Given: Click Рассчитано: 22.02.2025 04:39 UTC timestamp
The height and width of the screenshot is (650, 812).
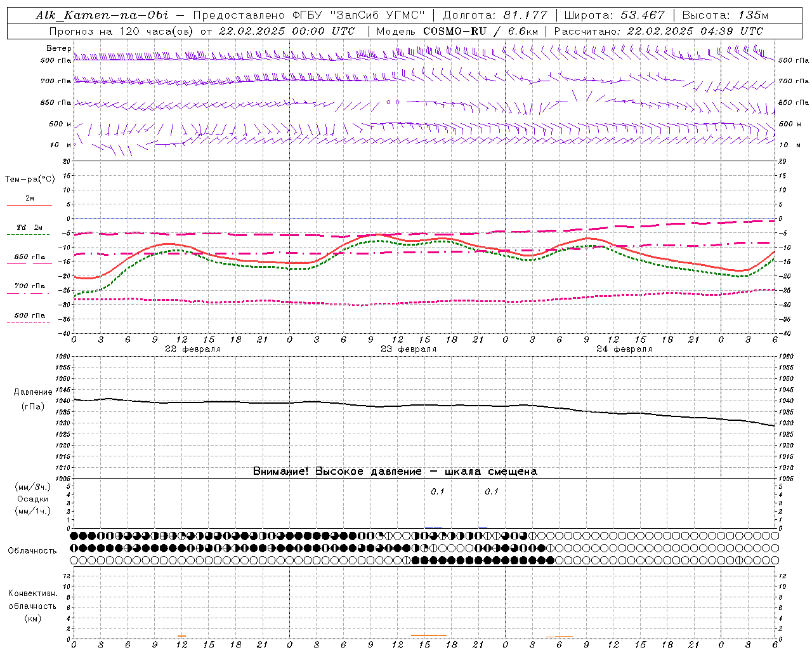Looking at the screenshot, I should click(x=658, y=30).
